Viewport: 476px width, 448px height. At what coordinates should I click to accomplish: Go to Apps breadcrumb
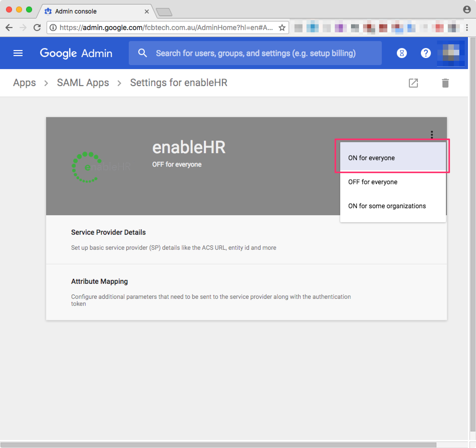(24, 83)
